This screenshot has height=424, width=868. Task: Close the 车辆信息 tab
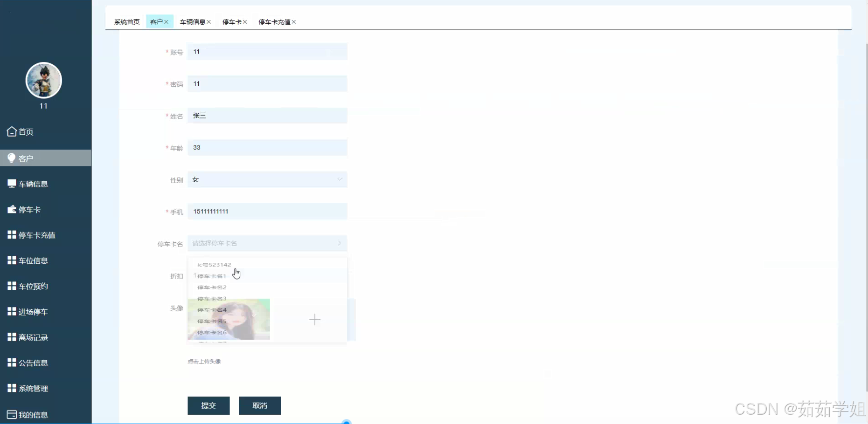point(209,21)
